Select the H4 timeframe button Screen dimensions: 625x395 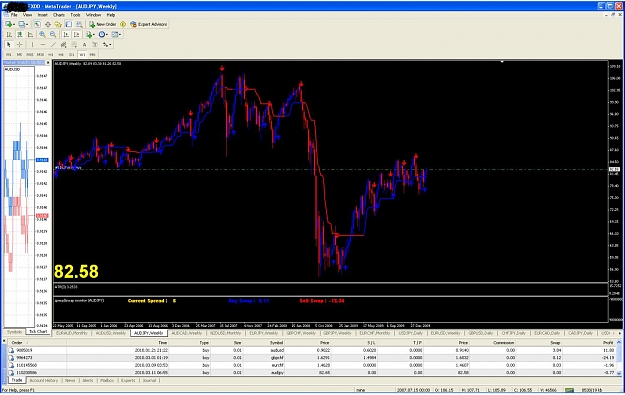(x=61, y=54)
